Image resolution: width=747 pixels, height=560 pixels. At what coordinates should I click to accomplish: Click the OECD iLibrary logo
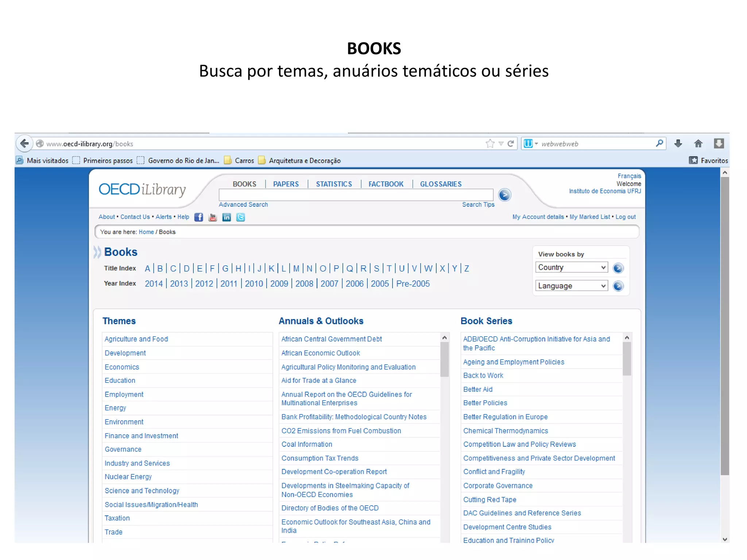(142, 190)
